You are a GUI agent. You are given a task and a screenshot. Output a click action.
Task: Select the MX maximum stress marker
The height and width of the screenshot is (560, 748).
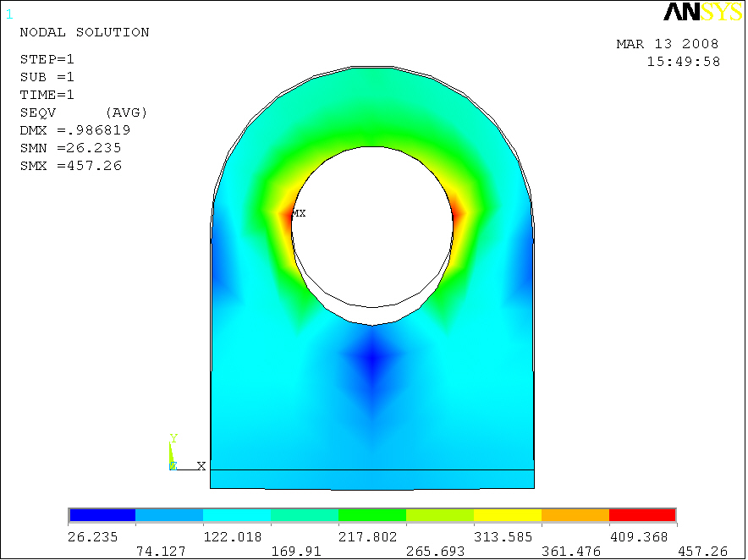coord(298,214)
